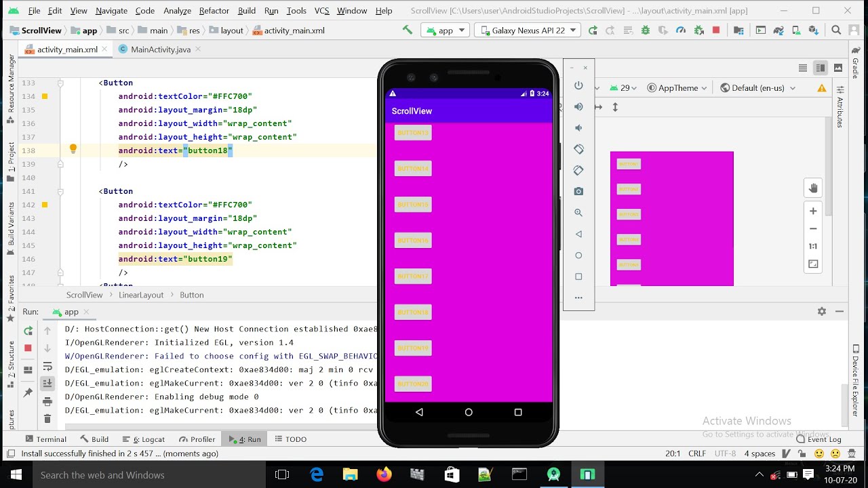Click emulator volume up icon
Viewport: 868px width, 488px height.
pos(578,107)
